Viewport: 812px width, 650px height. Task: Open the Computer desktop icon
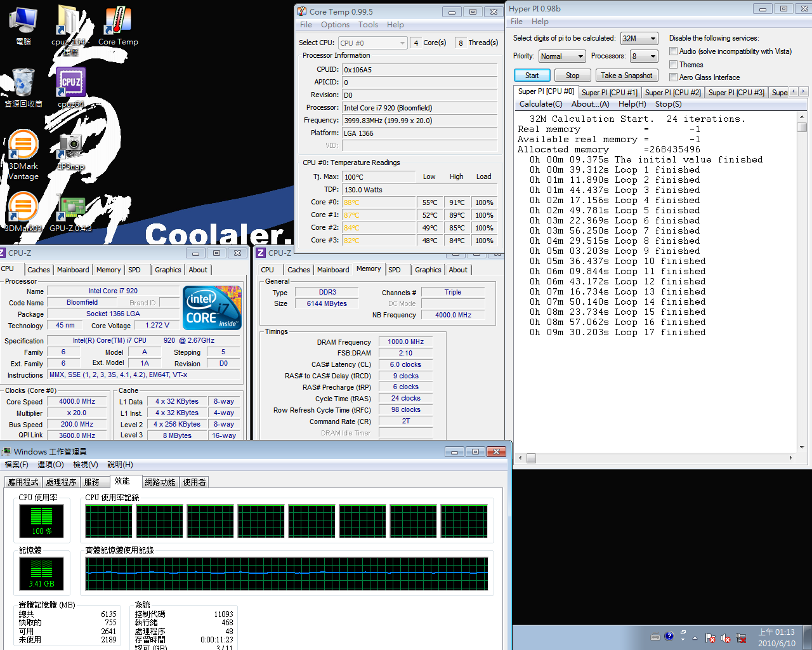click(23, 25)
